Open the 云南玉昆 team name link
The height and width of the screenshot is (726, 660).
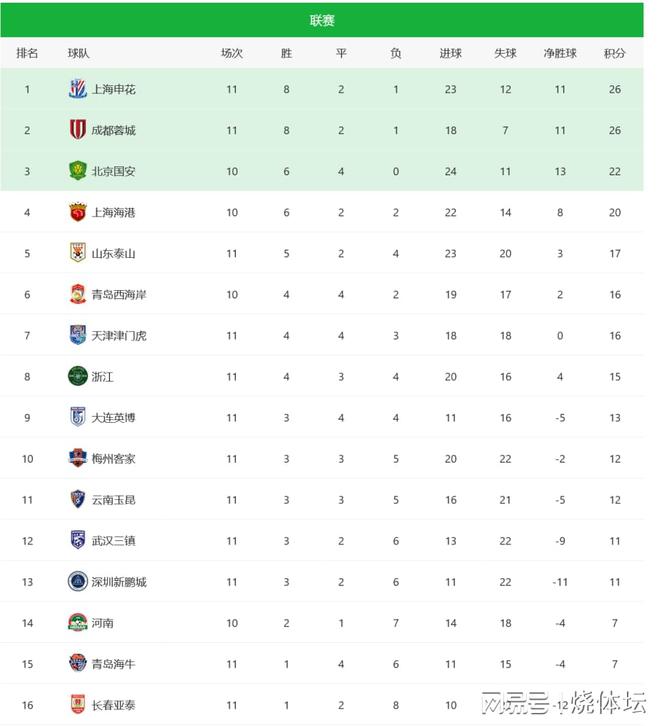pyautogui.click(x=113, y=500)
